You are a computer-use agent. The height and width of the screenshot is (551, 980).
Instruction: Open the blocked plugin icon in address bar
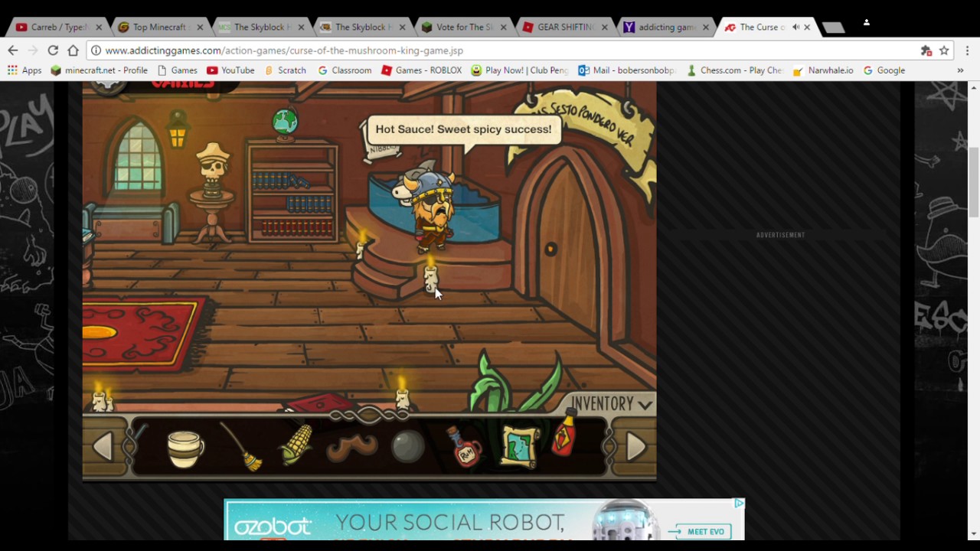click(926, 51)
